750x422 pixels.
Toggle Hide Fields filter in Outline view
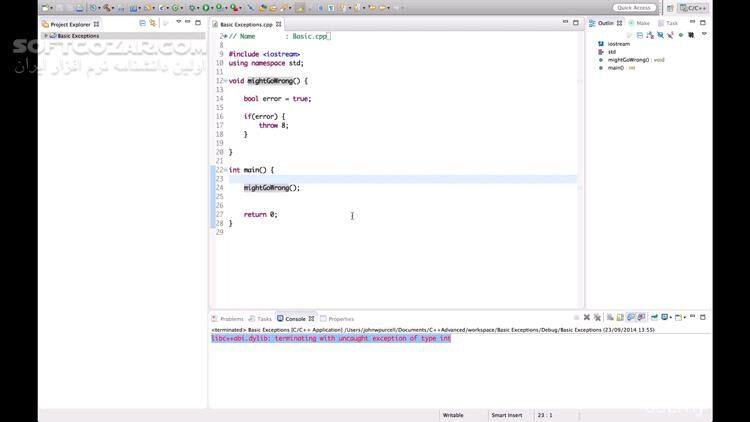(x=638, y=35)
